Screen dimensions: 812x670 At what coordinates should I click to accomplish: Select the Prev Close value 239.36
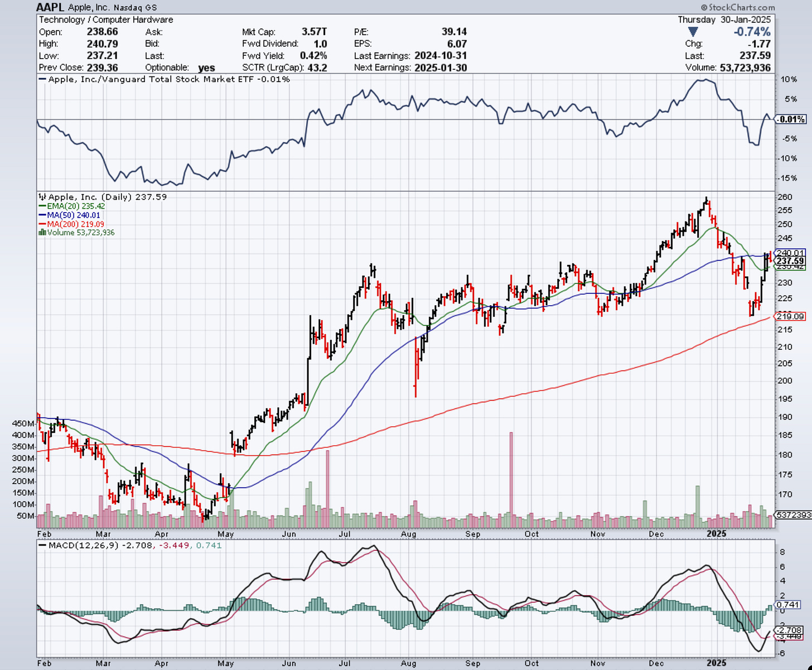102,68
